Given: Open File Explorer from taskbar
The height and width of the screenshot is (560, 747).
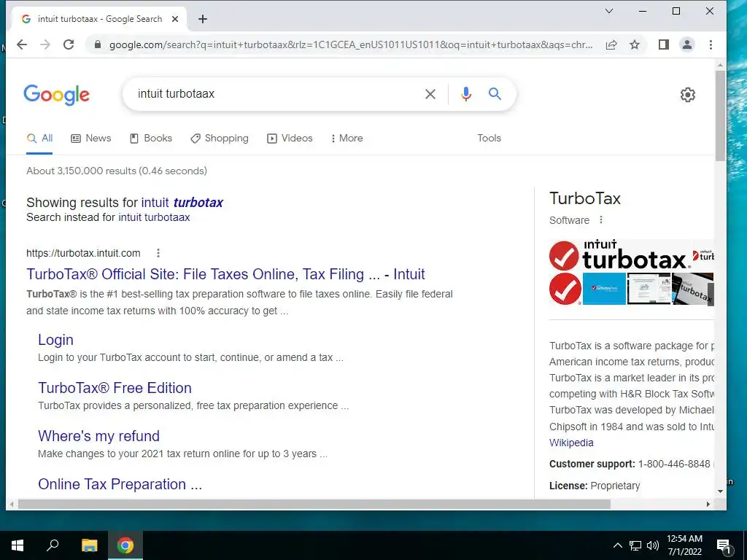Looking at the screenshot, I should [x=89, y=545].
